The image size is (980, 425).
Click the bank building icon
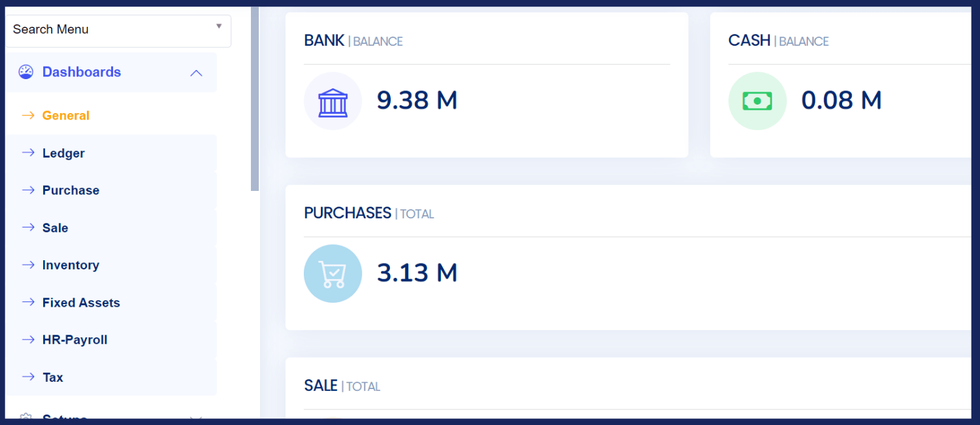(x=333, y=101)
